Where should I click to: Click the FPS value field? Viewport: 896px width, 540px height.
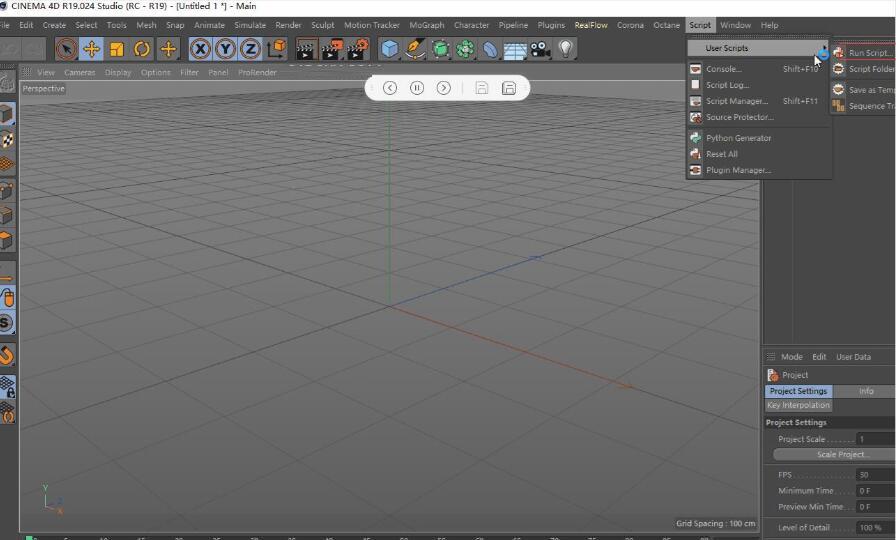[875, 475]
